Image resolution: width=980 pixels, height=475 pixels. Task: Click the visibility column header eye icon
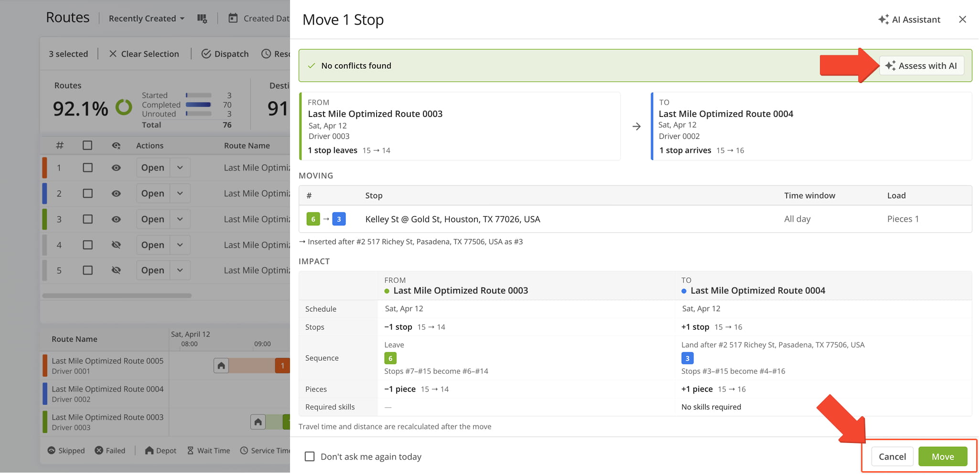[x=116, y=146]
